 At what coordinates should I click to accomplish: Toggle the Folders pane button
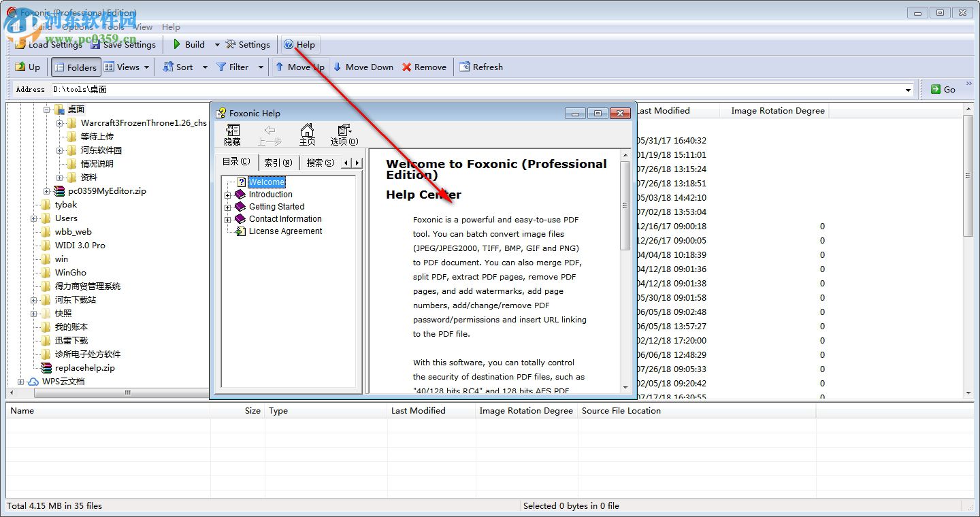[76, 67]
